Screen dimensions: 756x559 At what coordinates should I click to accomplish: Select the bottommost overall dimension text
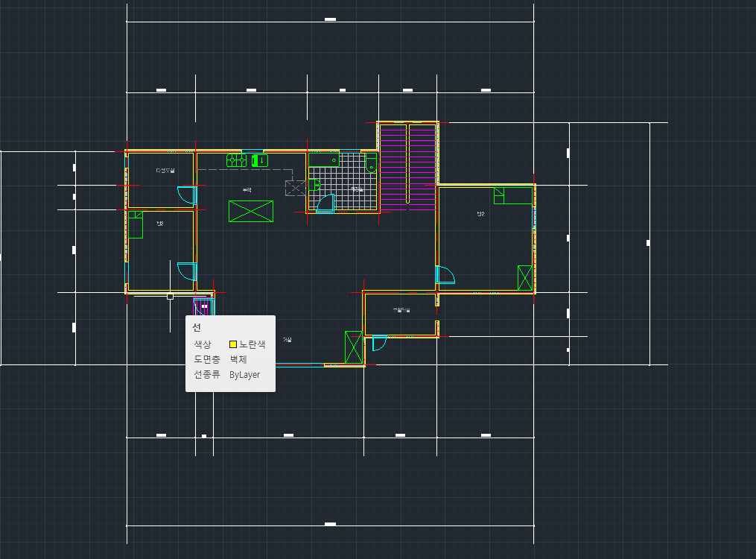pos(330,524)
